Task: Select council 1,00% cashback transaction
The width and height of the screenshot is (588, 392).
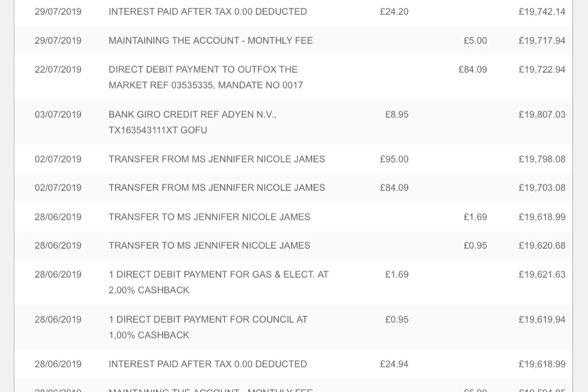Action: [x=294, y=327]
